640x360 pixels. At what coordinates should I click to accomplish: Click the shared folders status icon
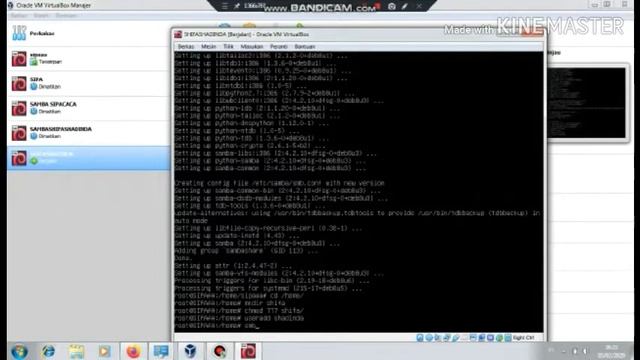tap(464, 338)
